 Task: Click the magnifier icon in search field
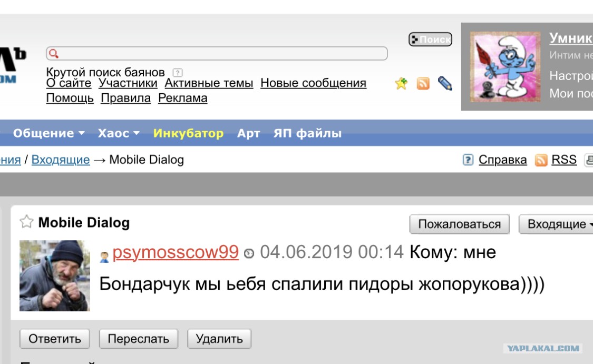[x=54, y=53]
